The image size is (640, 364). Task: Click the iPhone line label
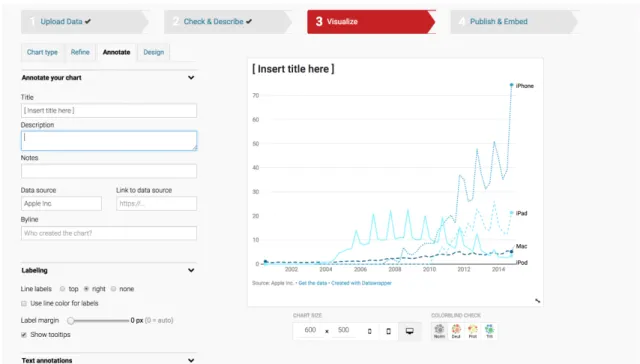coord(524,86)
